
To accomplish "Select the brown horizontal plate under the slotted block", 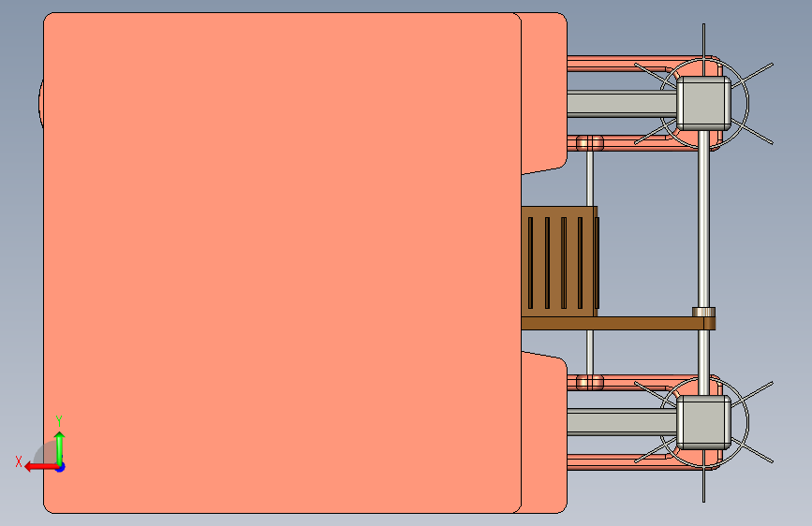I will click(x=618, y=324).
